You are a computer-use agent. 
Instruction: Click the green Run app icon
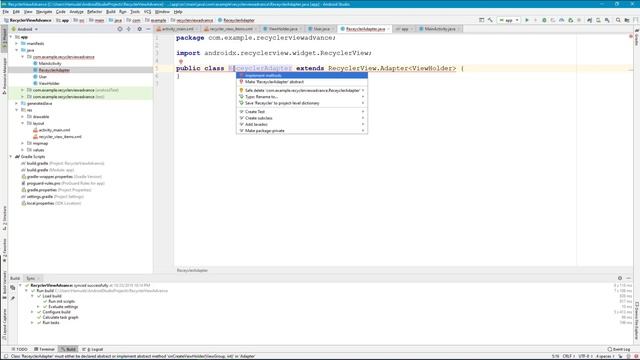click(x=527, y=20)
